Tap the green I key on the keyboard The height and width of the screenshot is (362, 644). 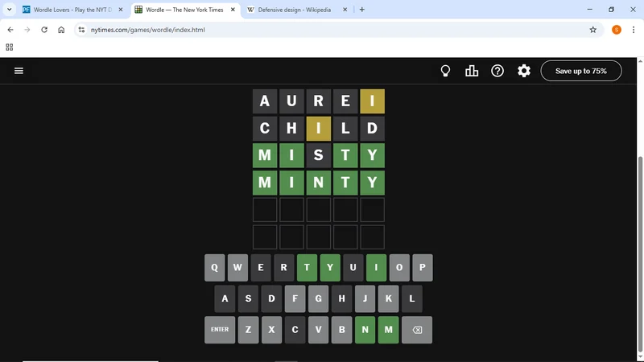[376, 268]
